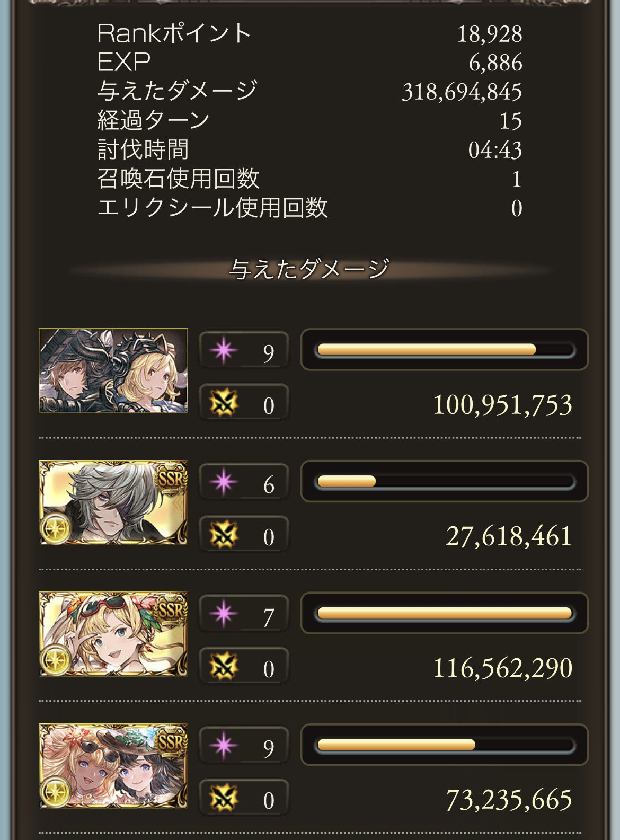Click the damage bar for 100,951,753
620x840 pixels.
(x=444, y=350)
